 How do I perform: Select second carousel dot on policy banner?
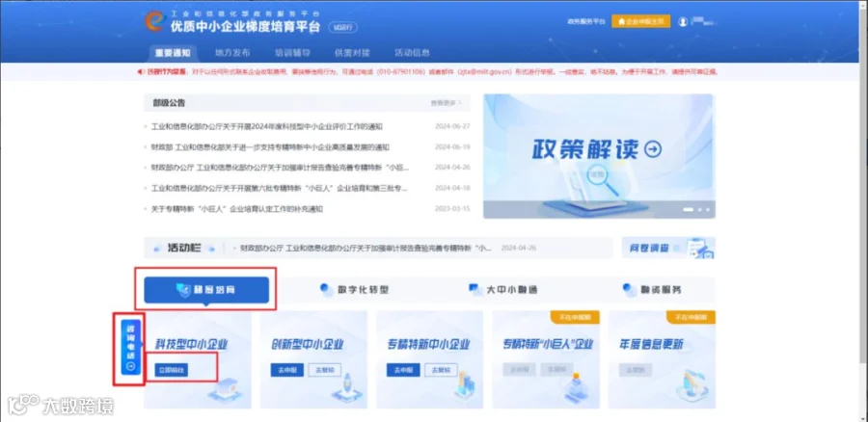tap(700, 210)
